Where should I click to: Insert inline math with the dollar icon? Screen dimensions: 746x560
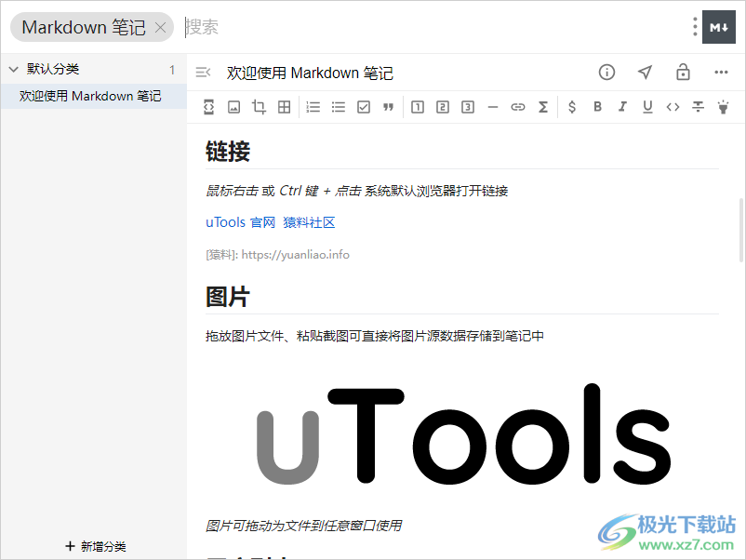[x=572, y=107]
